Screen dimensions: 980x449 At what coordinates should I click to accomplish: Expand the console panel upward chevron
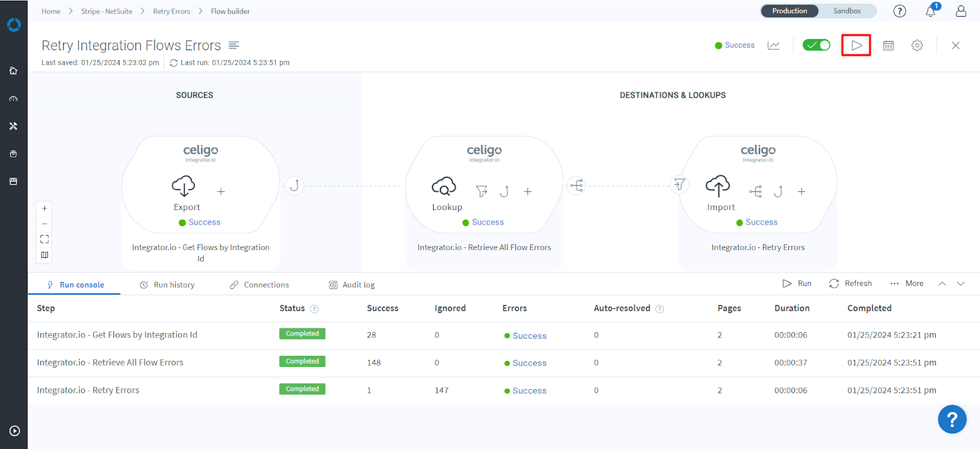click(943, 284)
